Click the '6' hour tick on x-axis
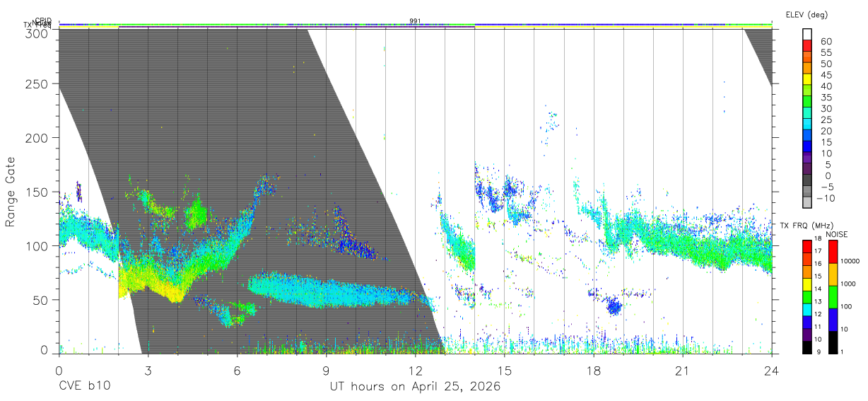868x401 pixels. click(237, 370)
